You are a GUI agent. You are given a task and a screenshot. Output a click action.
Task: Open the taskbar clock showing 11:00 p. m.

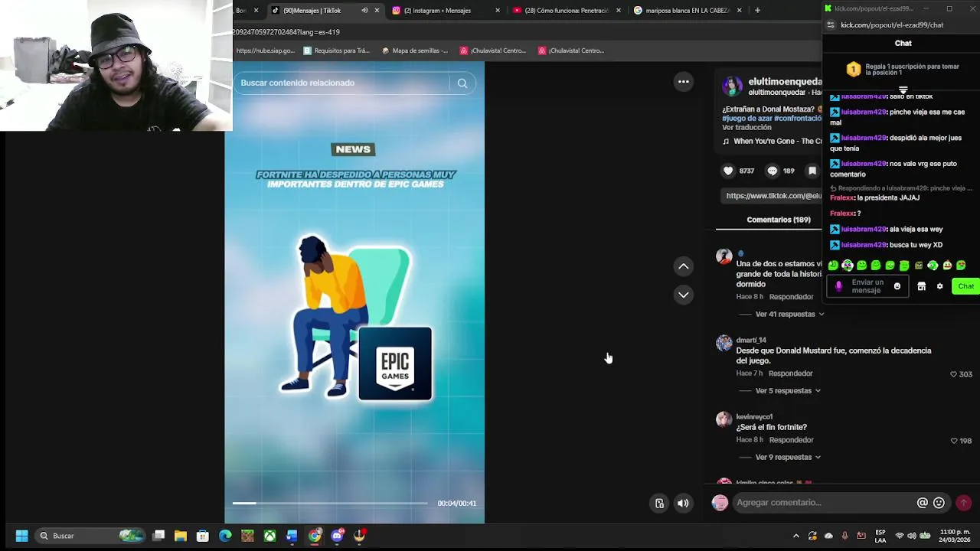click(x=955, y=536)
